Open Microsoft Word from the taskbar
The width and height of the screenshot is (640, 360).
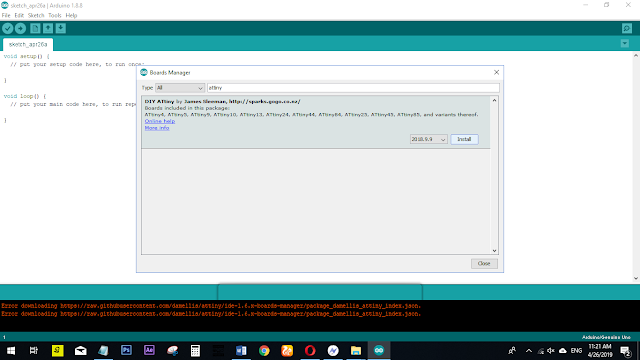pyautogui.click(x=241, y=351)
